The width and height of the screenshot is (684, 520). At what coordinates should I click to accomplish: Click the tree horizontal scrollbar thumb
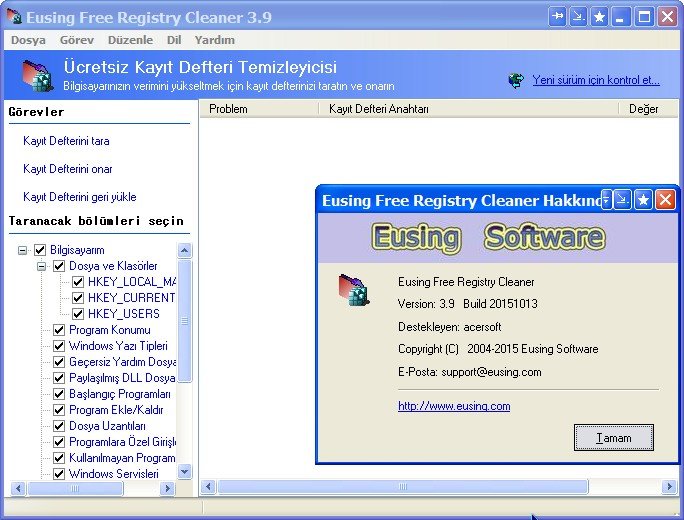[x=75, y=488]
